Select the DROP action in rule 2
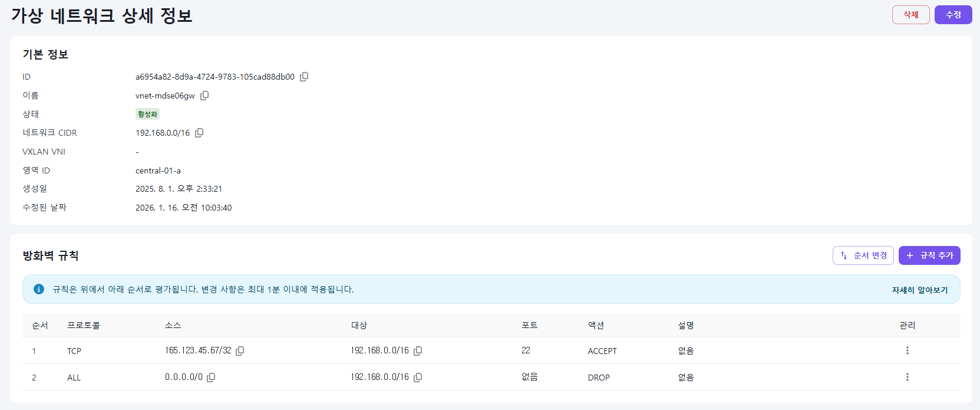Image resolution: width=980 pixels, height=410 pixels. point(599,378)
